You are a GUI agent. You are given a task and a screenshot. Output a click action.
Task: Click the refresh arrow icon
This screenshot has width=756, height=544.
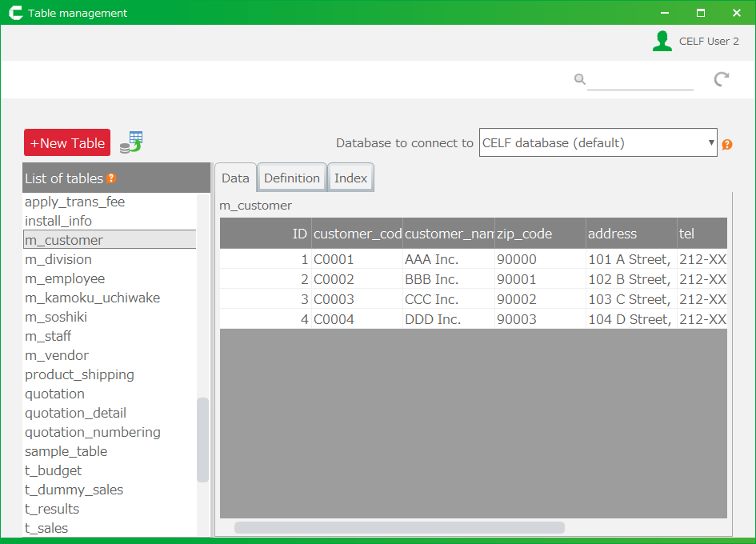tap(722, 79)
